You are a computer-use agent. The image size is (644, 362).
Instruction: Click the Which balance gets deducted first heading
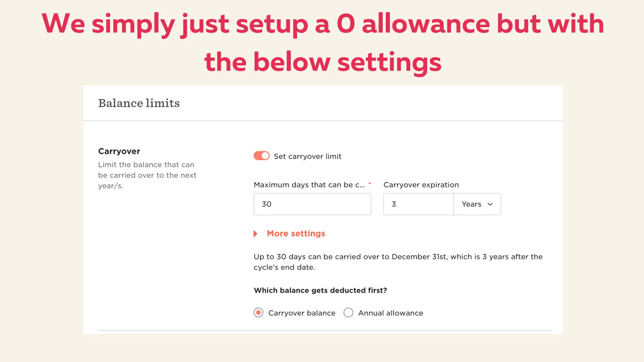pyautogui.click(x=320, y=290)
